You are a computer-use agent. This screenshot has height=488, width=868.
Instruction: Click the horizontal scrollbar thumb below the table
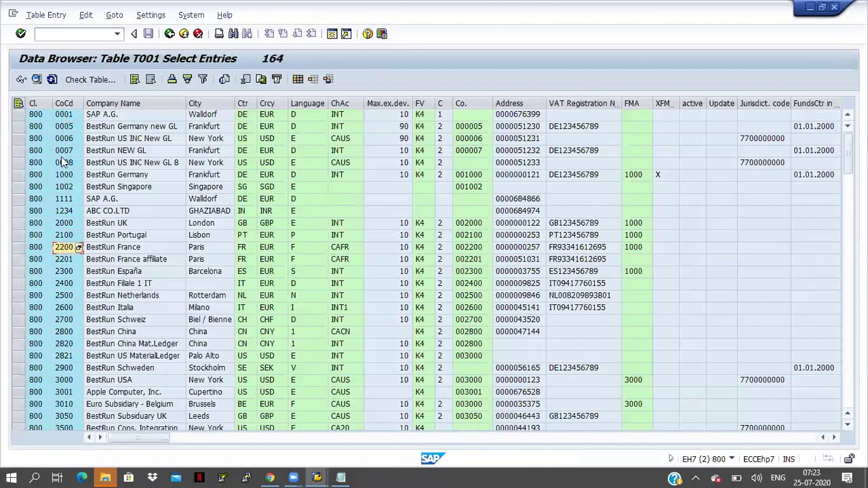(x=138, y=437)
